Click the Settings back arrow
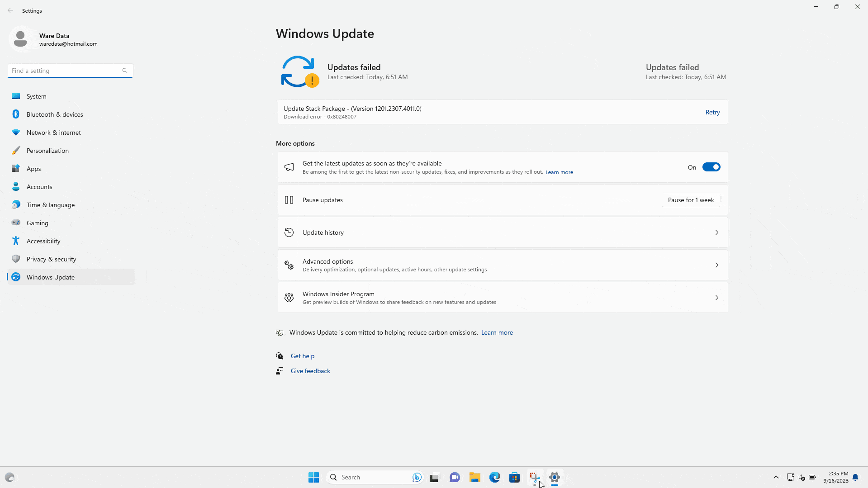Image resolution: width=868 pixels, height=488 pixels. pyautogui.click(x=10, y=10)
